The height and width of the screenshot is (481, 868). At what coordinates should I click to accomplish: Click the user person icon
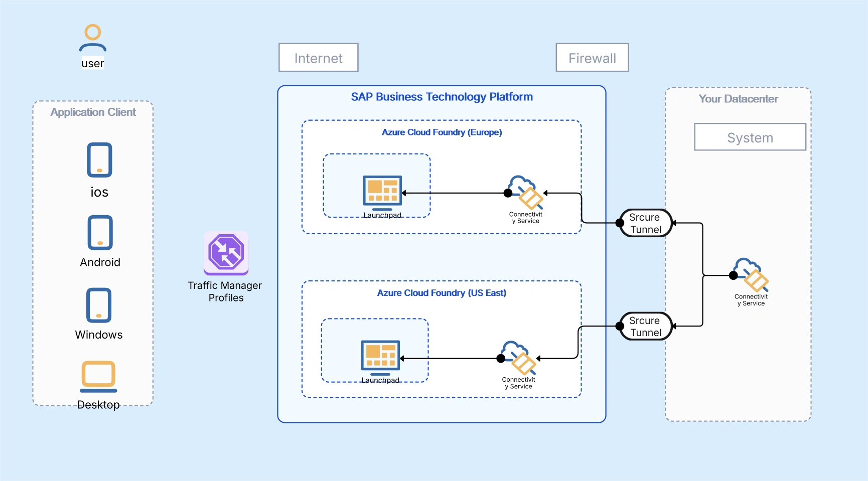point(93,38)
